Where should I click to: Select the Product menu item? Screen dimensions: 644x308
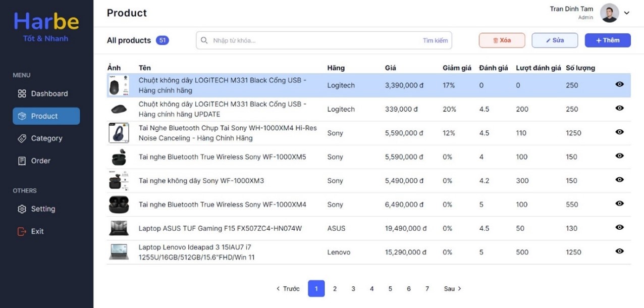[x=46, y=116]
